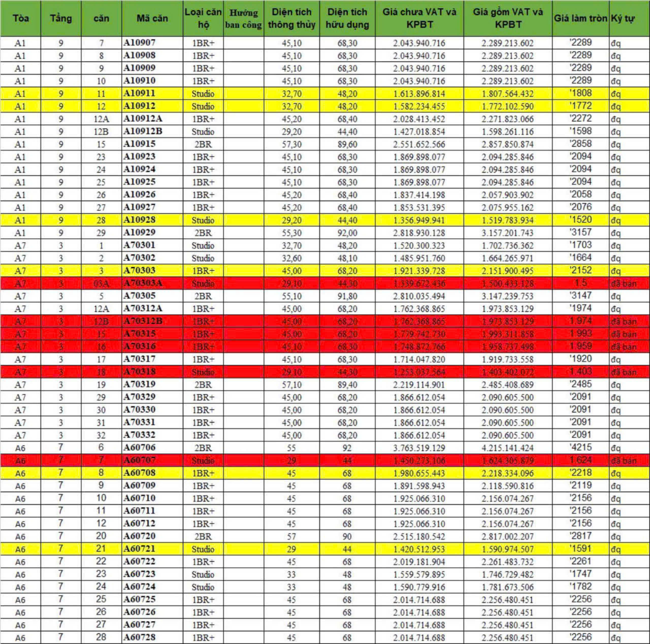Select the 'Ký tự' header cell

[622, 18]
